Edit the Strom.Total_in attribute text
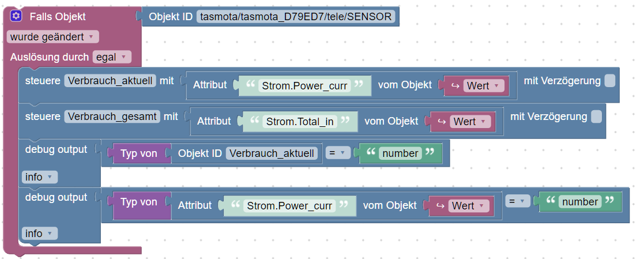The image size is (644, 259). pyautogui.click(x=300, y=122)
